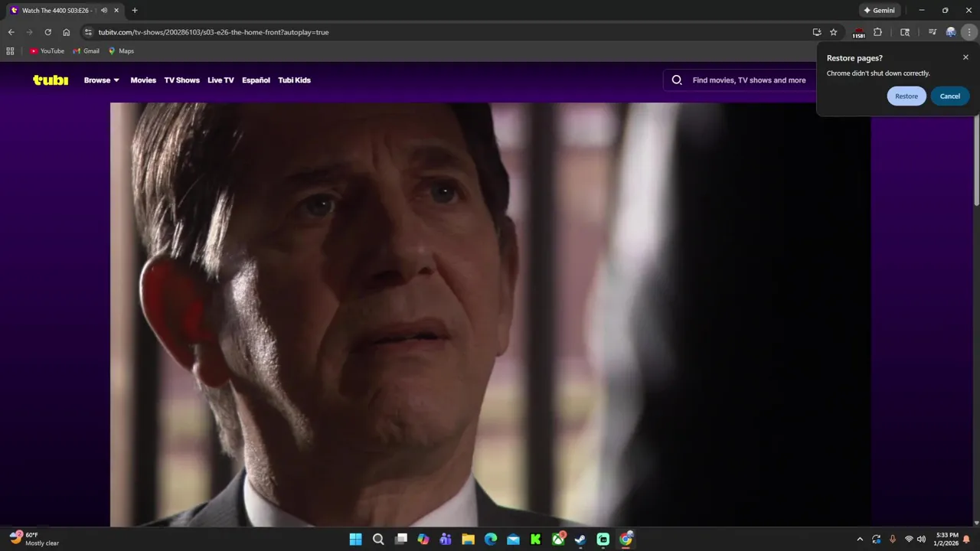View site information in the address bar
This screenshot has width=980, height=551.
[88, 32]
